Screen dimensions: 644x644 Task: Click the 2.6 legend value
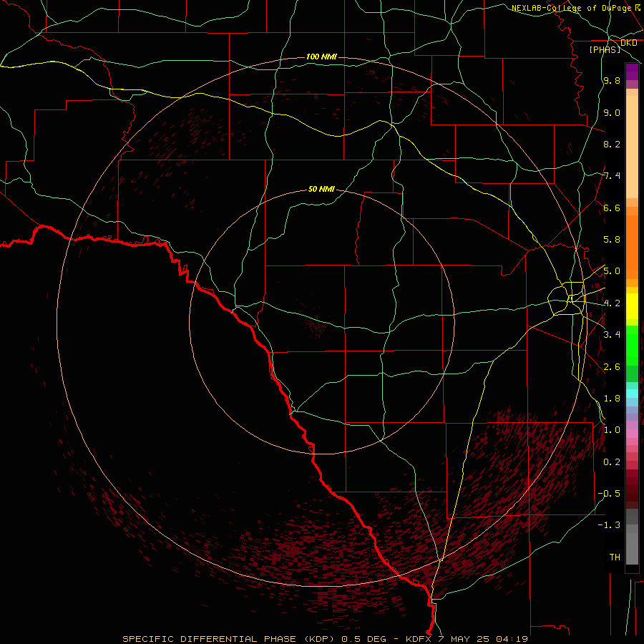click(612, 366)
